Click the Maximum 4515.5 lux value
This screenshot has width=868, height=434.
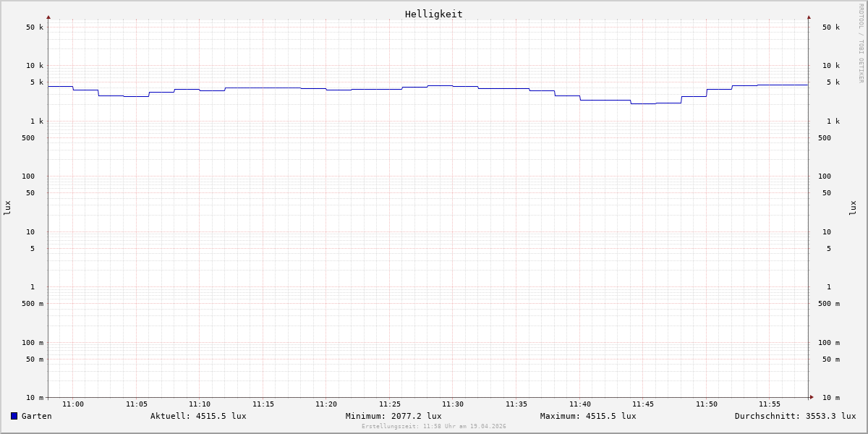588,416
